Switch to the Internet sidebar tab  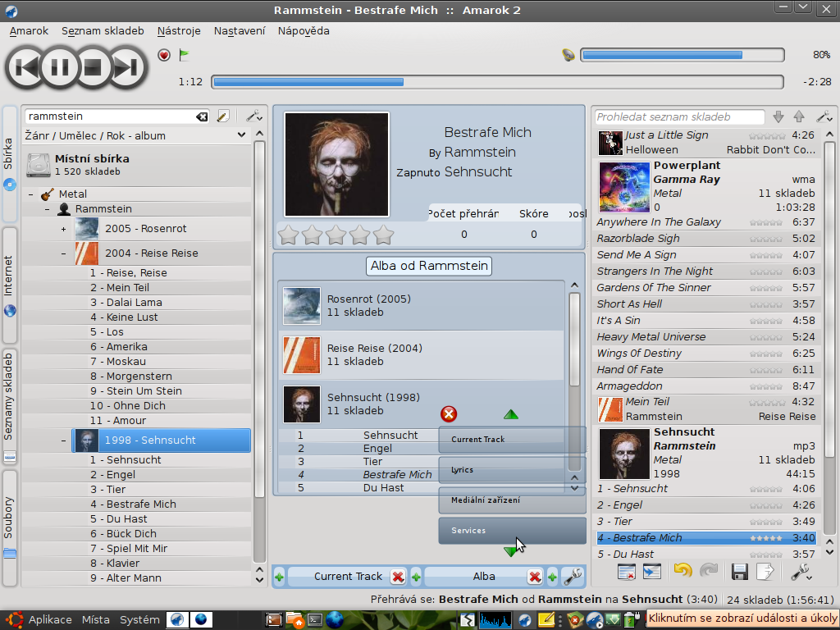(x=10, y=285)
